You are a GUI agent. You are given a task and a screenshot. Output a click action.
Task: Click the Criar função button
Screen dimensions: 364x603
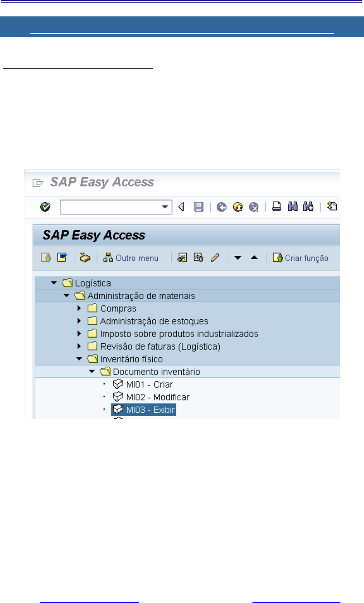pos(300,258)
